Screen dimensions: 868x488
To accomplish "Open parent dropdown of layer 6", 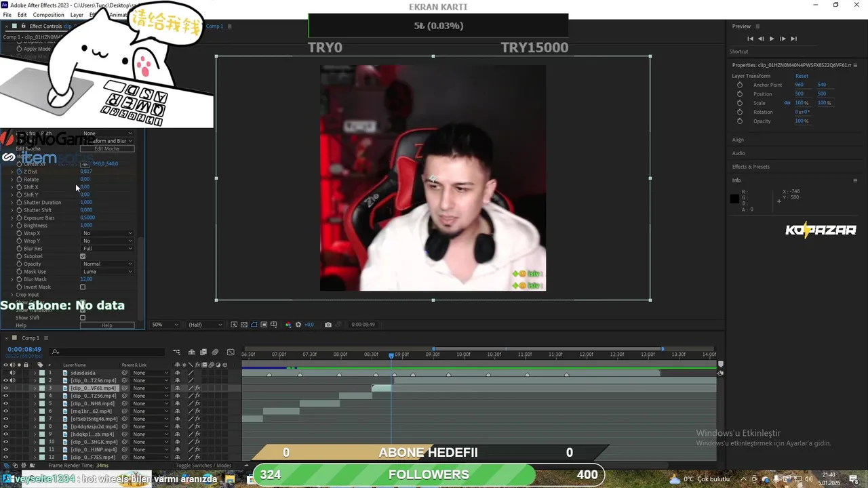I will click(x=150, y=411).
